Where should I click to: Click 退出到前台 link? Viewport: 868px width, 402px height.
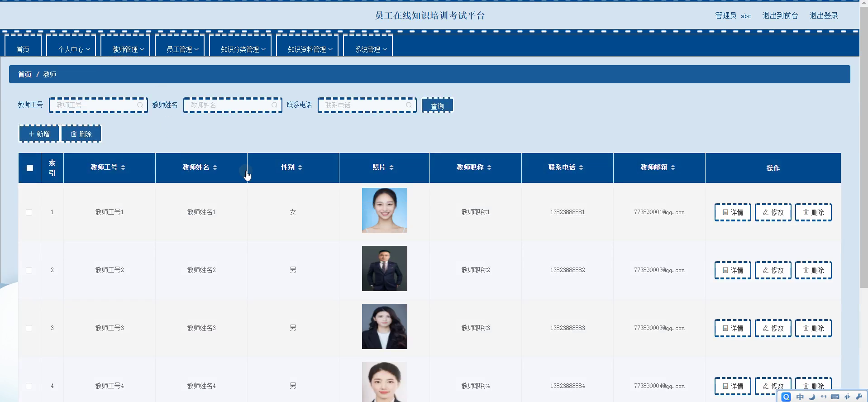tap(780, 16)
